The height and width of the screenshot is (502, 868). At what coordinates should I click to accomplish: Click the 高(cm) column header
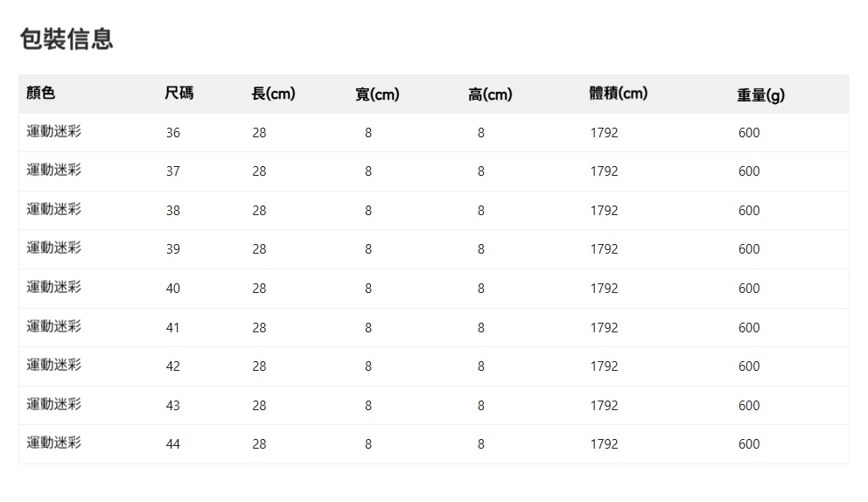coord(490,94)
